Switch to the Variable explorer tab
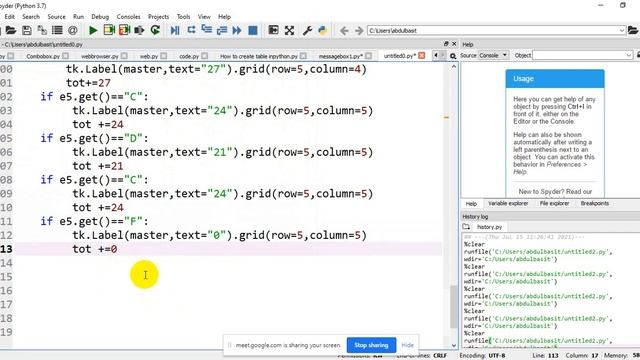 tap(508, 203)
